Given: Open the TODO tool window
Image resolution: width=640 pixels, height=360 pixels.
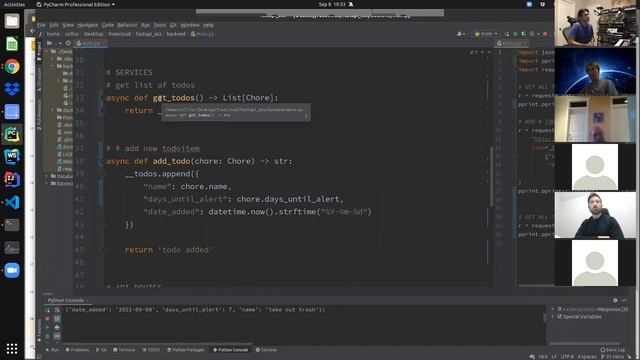Looking at the screenshot, I should pyautogui.click(x=151, y=350).
